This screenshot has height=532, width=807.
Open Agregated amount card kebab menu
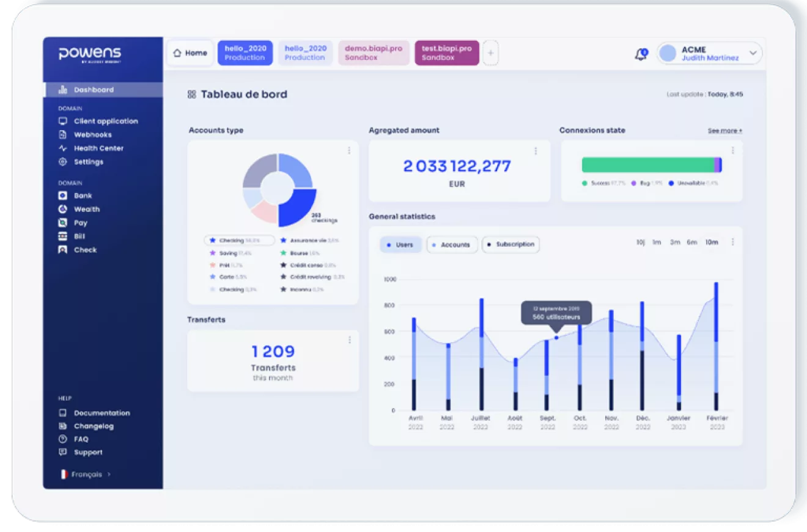pos(536,151)
